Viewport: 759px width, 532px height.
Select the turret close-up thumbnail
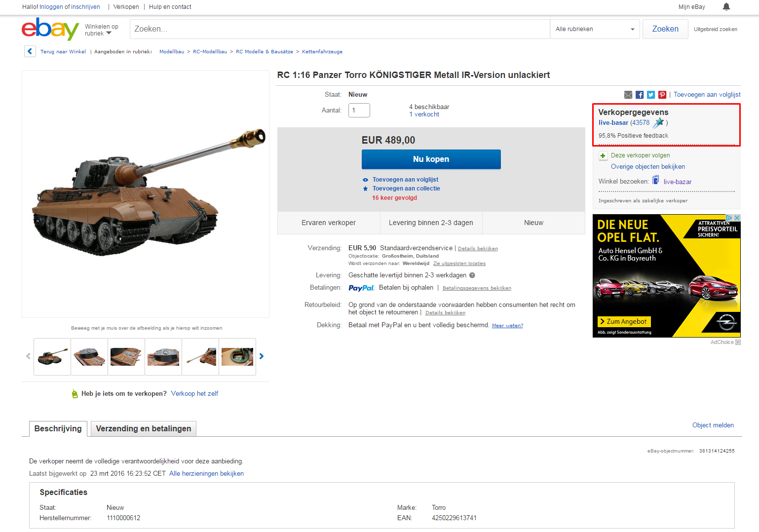coord(163,356)
